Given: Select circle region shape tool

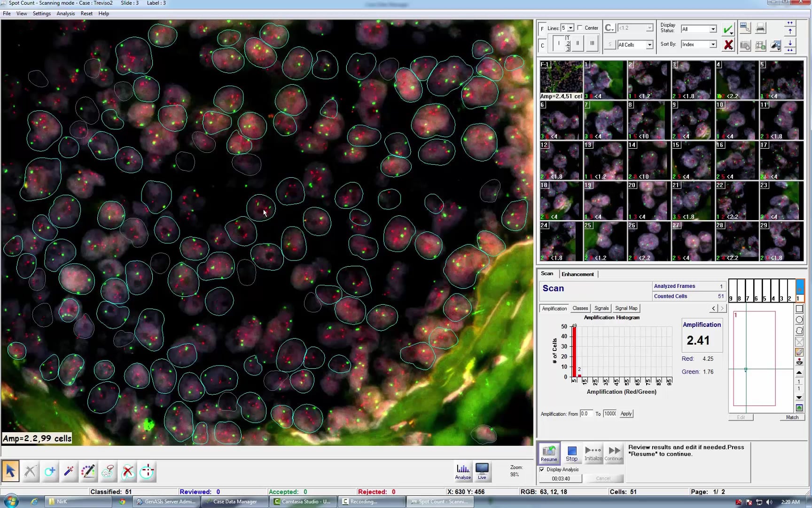Looking at the screenshot, I should coord(799,320).
